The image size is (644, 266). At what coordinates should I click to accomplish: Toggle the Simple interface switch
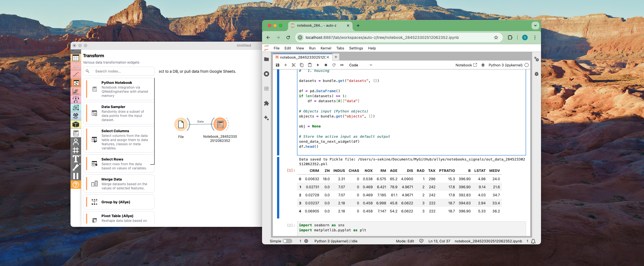click(287, 241)
